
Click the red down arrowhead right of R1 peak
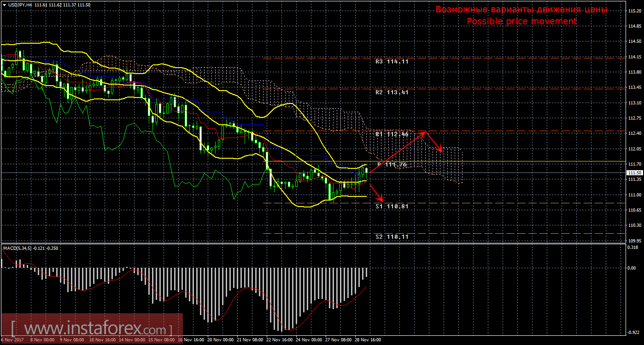tap(441, 150)
